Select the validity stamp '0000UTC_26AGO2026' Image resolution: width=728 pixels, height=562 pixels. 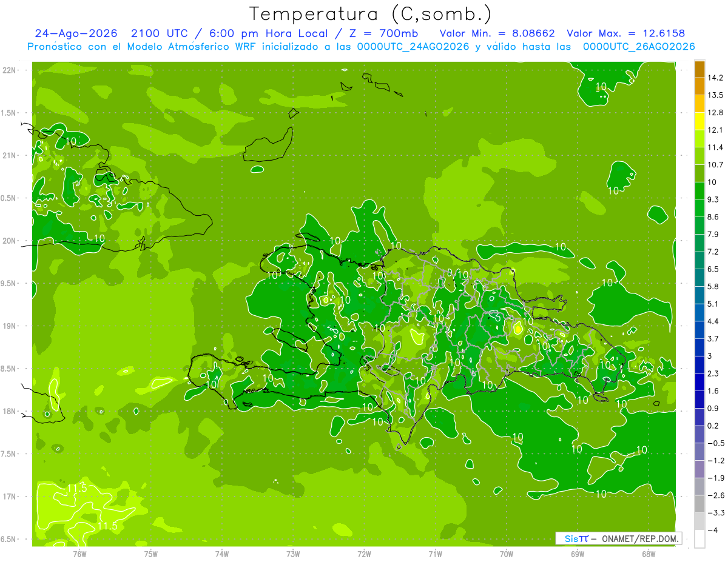pyautogui.click(x=639, y=47)
